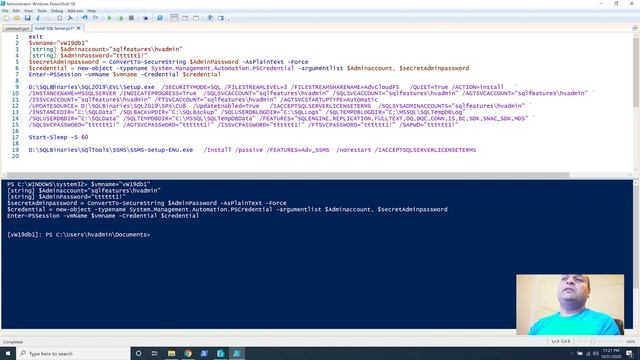
Task: Run the script with green play icon
Action: [109, 18]
